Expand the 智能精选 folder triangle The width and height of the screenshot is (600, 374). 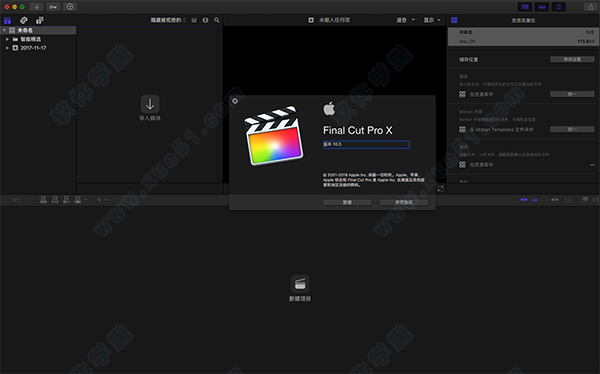pyautogui.click(x=7, y=39)
